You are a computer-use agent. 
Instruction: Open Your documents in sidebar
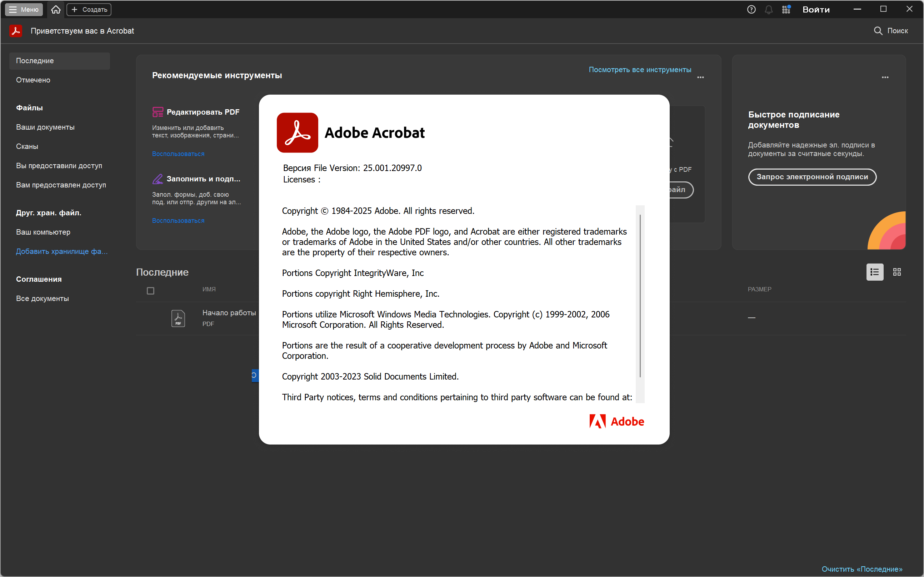(x=45, y=127)
